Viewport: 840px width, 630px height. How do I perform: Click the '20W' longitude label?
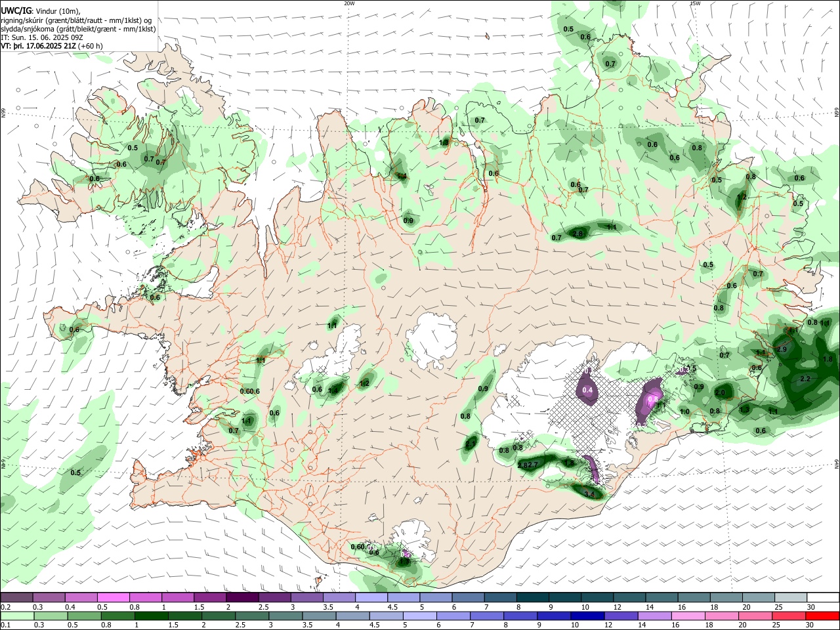coord(349,3)
